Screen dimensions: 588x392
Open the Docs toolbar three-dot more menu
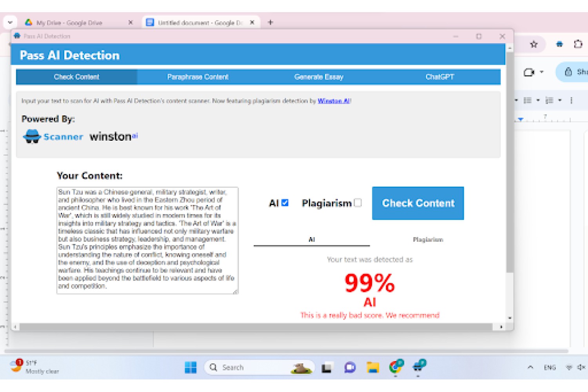571,100
